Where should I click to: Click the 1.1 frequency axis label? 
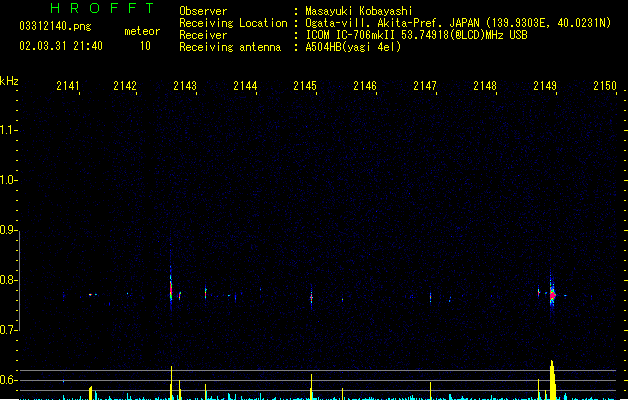coord(8,130)
